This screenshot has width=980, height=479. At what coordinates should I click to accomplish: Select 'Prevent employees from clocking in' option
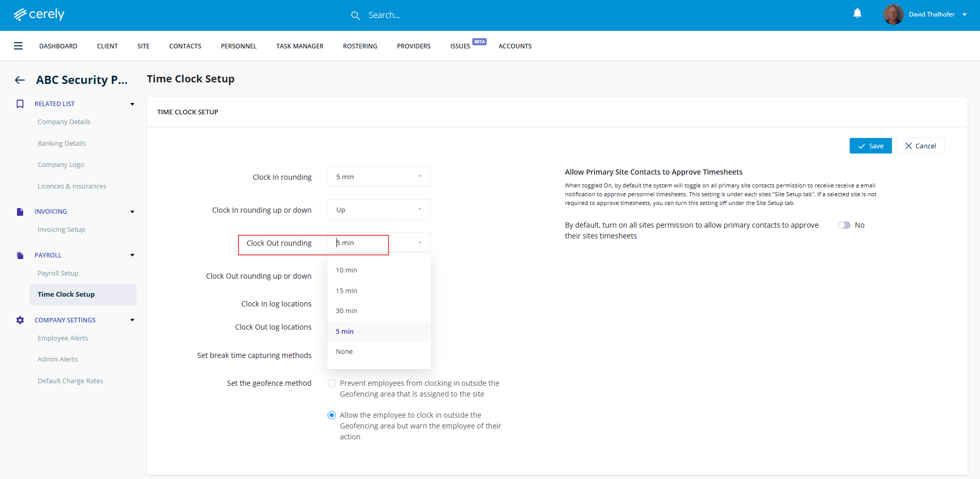coord(332,383)
